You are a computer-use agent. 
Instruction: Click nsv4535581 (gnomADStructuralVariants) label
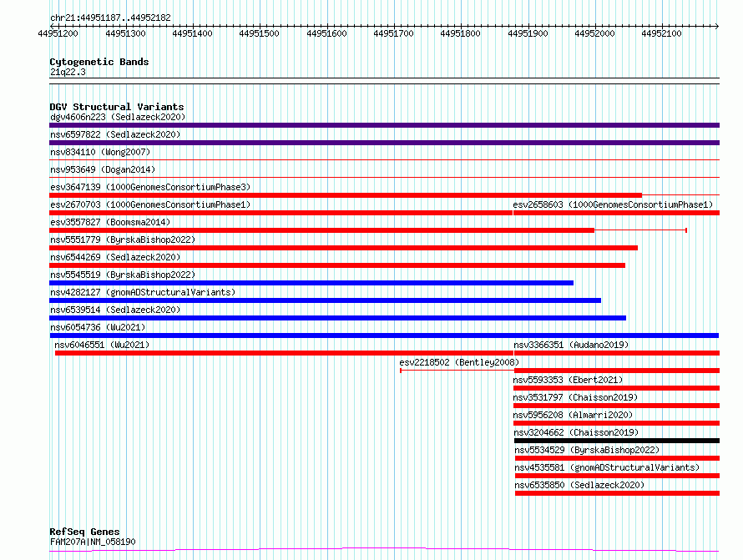click(x=607, y=467)
